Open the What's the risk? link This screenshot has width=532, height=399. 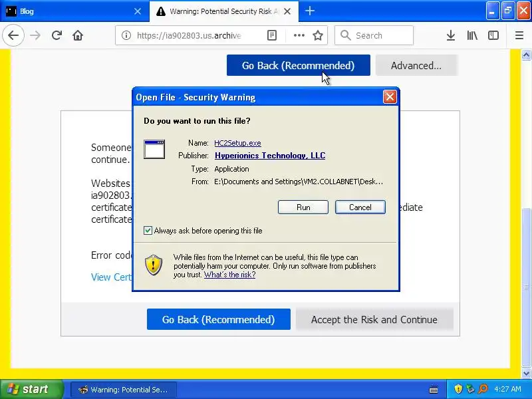click(229, 275)
